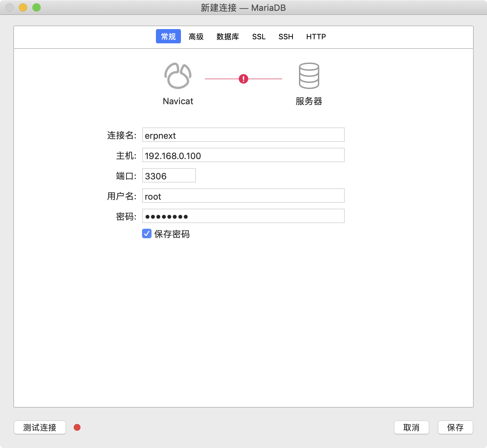This screenshot has height=448, width=487.
Task: Cancel with the 取消 button
Action: point(412,427)
